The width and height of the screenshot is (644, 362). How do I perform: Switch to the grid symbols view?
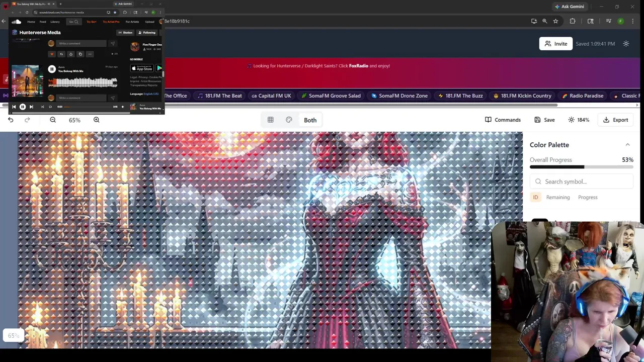271,120
